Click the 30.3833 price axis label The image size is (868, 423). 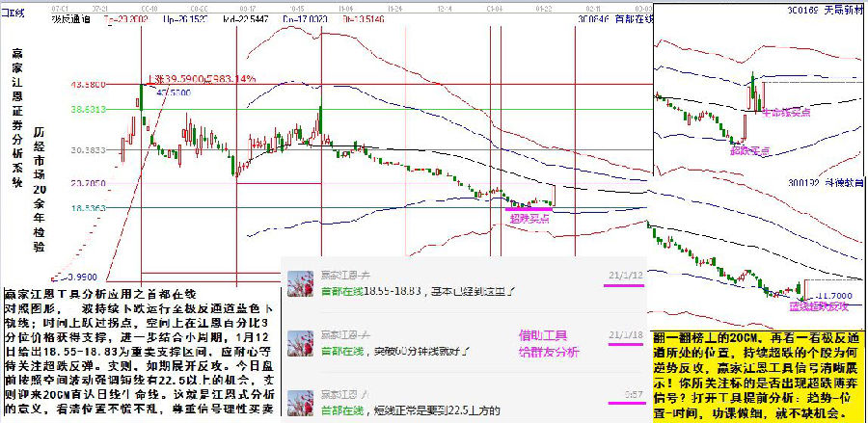(87, 150)
